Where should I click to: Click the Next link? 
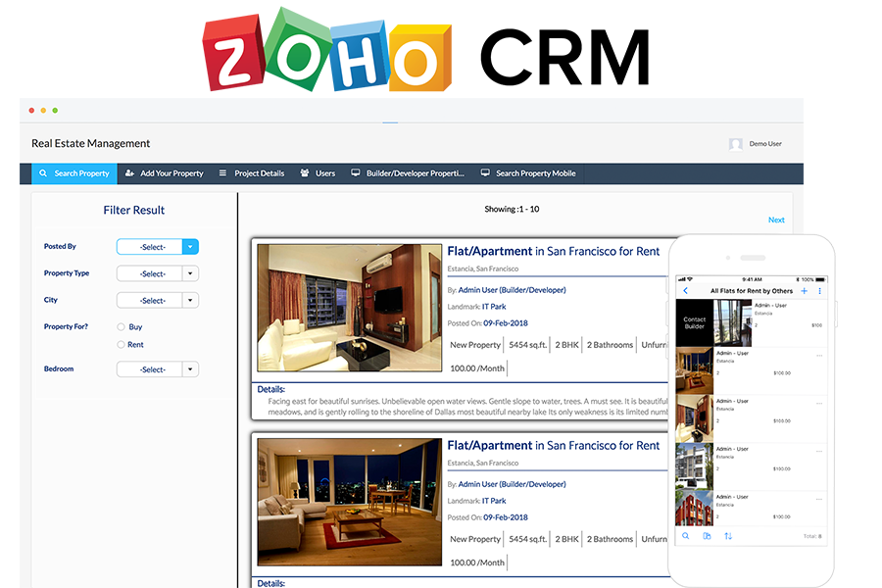(x=776, y=220)
